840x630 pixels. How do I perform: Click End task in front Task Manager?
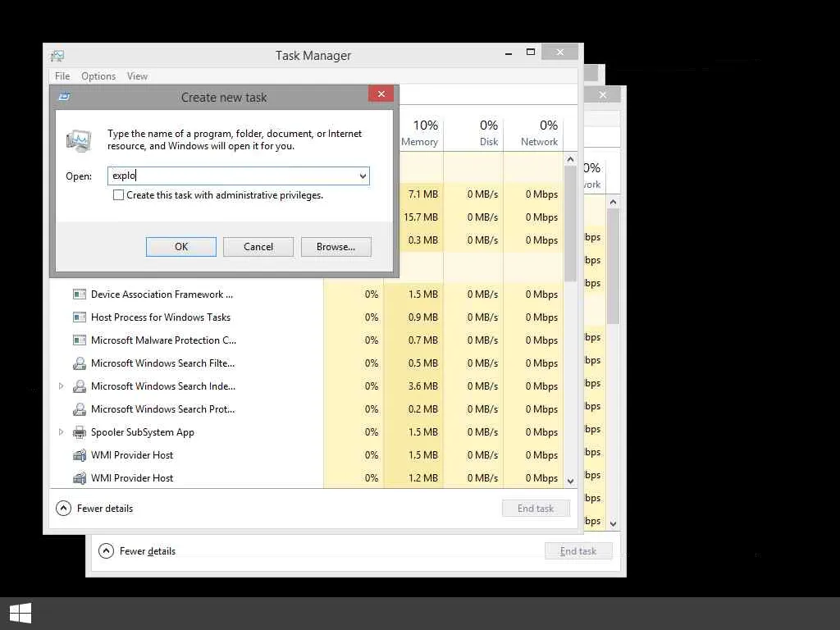click(x=536, y=509)
